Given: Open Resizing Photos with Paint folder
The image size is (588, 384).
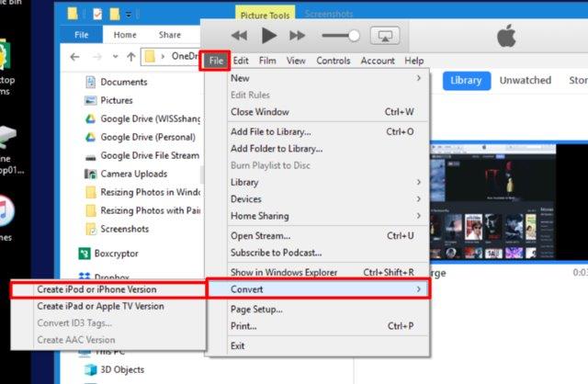Looking at the screenshot, I should [143, 210].
